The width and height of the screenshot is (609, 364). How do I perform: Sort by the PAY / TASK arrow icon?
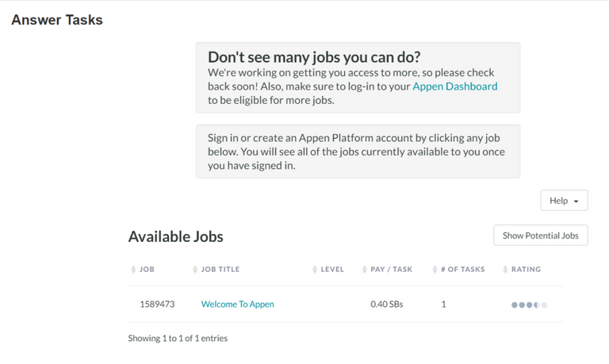364,269
